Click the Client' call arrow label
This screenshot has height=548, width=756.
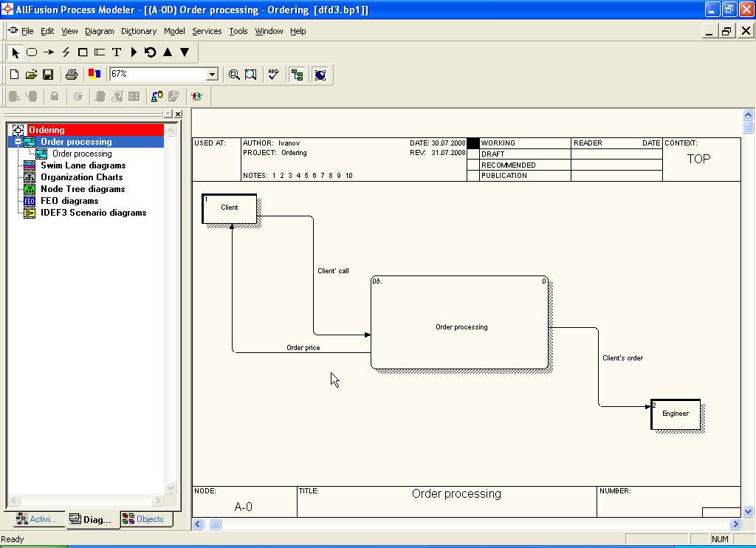[333, 271]
